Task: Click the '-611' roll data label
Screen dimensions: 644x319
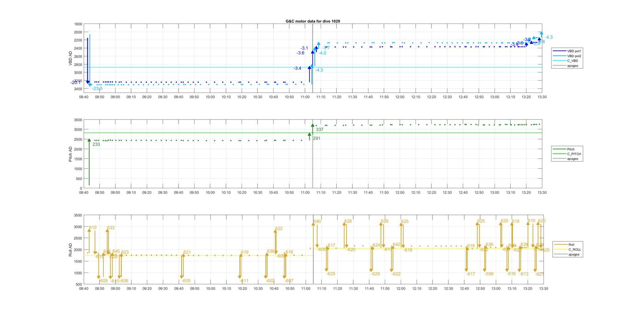Action: (x=244, y=281)
